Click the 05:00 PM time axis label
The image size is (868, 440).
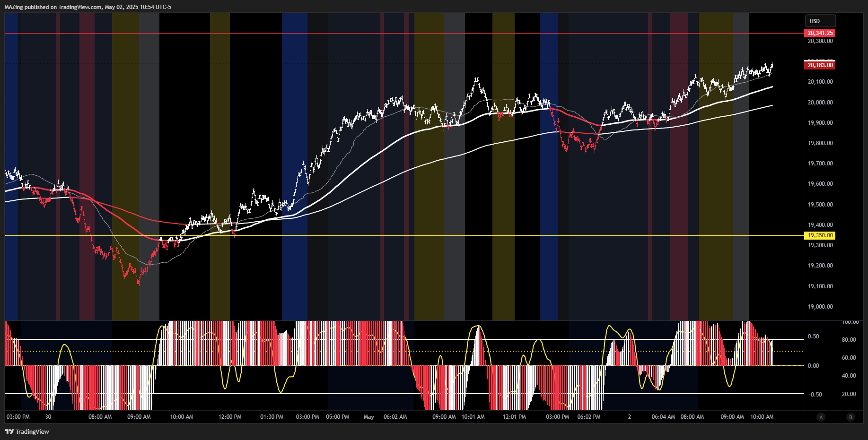(x=338, y=417)
